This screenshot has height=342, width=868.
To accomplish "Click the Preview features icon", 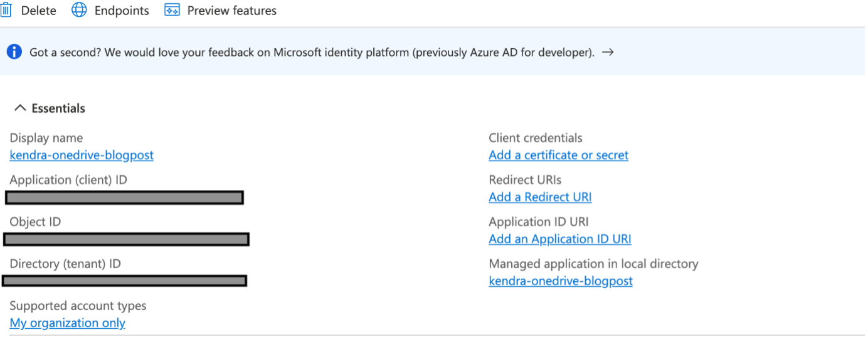I will [172, 10].
